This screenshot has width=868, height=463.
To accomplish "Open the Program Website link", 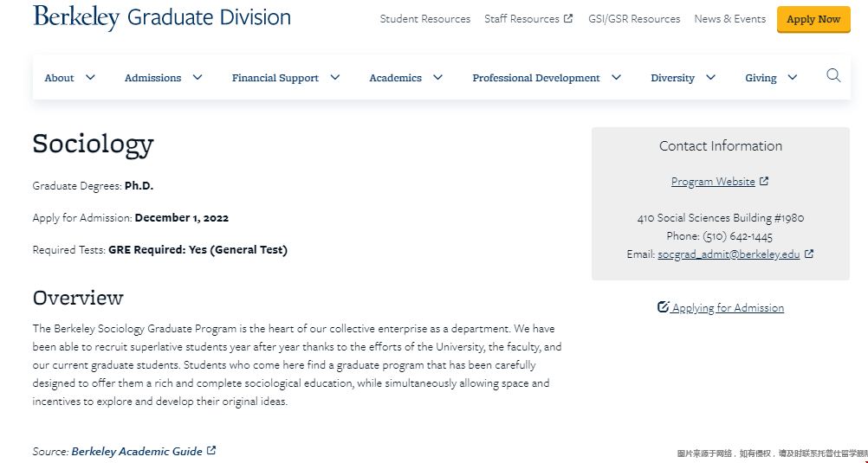I will 713,182.
